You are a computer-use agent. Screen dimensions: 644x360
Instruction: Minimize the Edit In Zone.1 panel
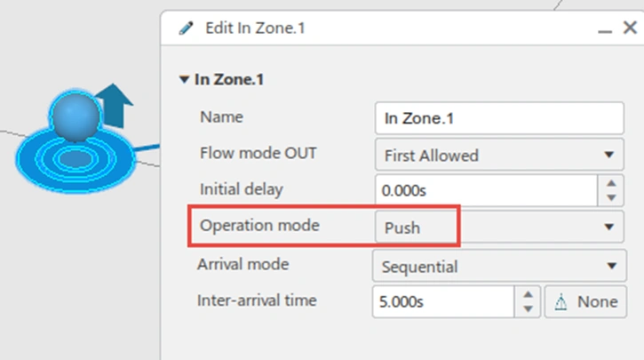(x=605, y=29)
